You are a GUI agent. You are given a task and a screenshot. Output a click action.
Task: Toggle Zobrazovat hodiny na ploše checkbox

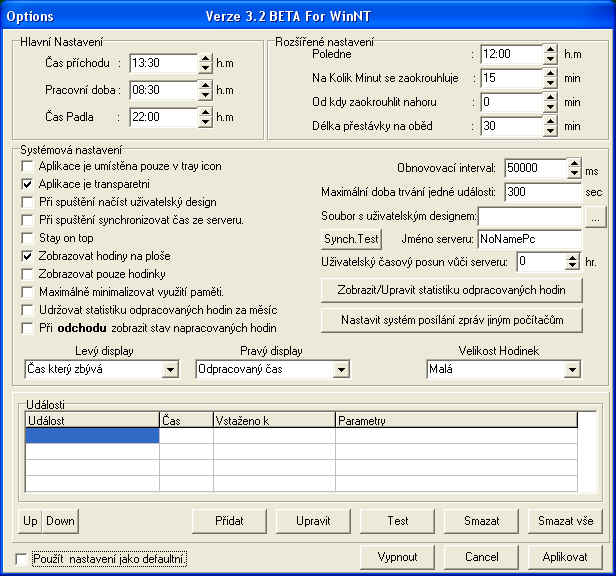pos(28,256)
